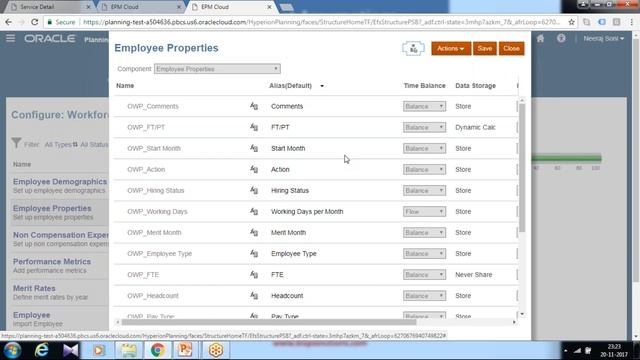Open alias editor for OWP_FTE row

click(254, 275)
